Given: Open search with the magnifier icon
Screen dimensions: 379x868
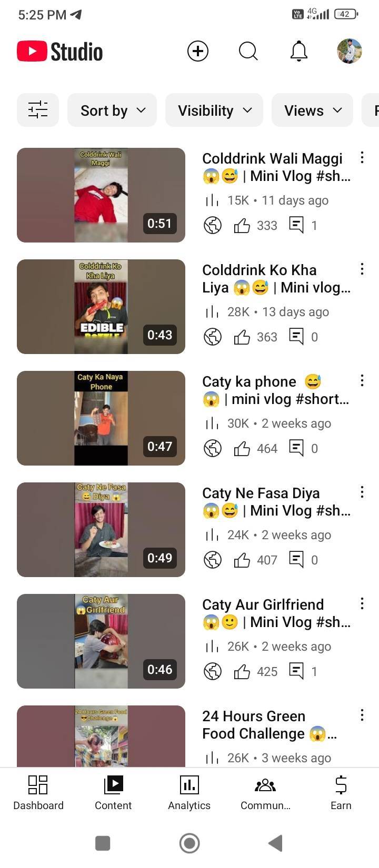Looking at the screenshot, I should (248, 51).
